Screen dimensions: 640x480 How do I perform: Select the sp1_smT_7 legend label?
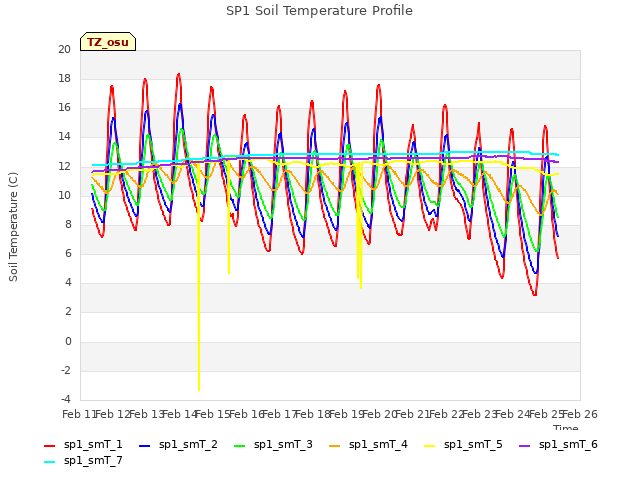pyautogui.click(x=93, y=460)
